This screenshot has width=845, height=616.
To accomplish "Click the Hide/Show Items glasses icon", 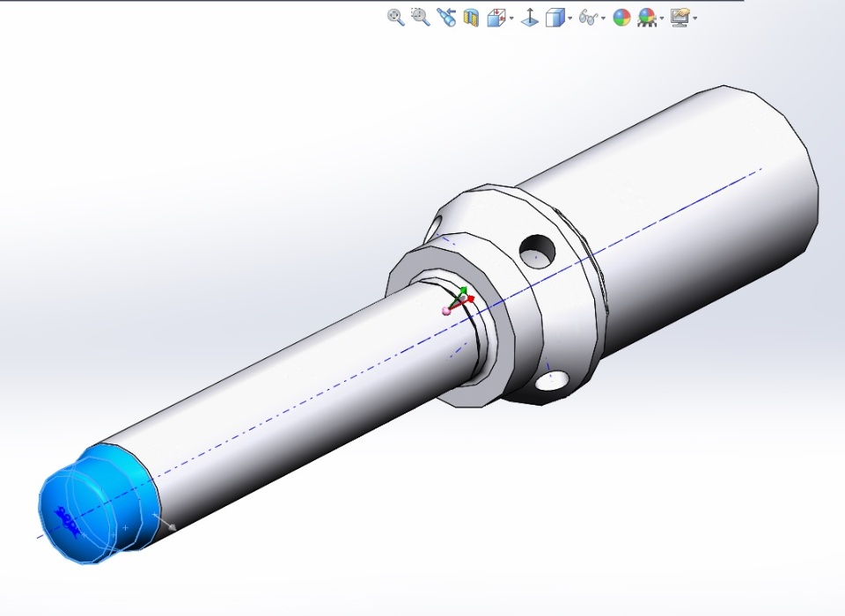I will pyautogui.click(x=589, y=18).
